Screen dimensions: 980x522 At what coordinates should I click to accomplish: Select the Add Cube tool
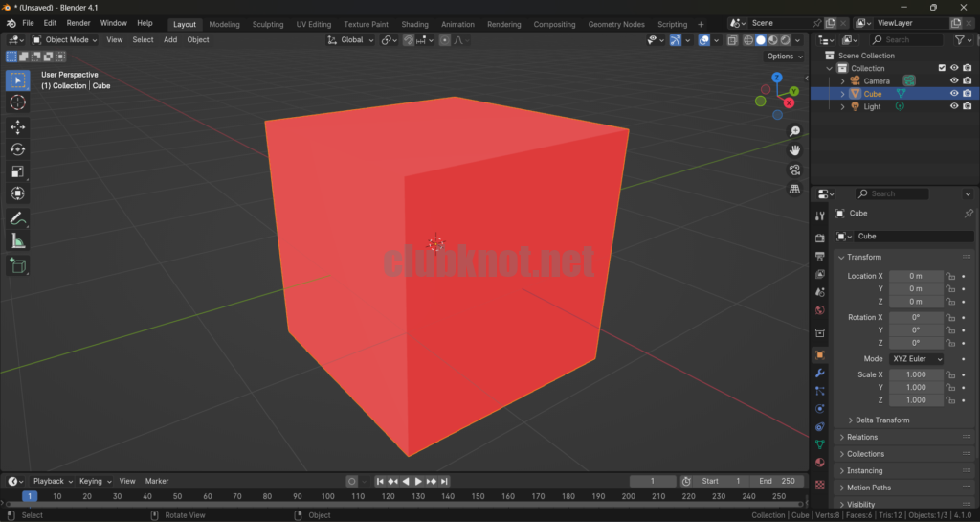click(x=17, y=265)
